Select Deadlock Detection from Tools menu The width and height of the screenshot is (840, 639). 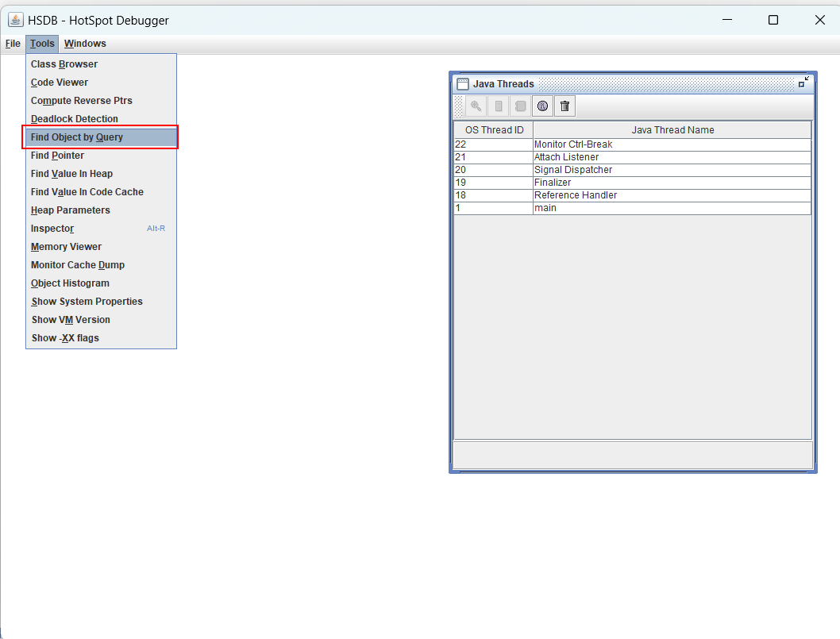tap(74, 118)
